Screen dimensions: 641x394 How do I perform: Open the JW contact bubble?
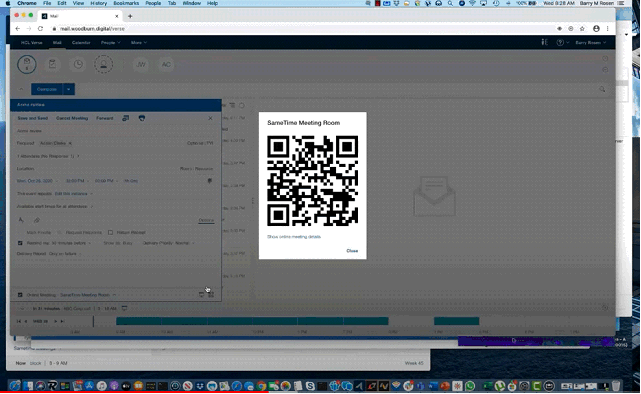tap(141, 65)
